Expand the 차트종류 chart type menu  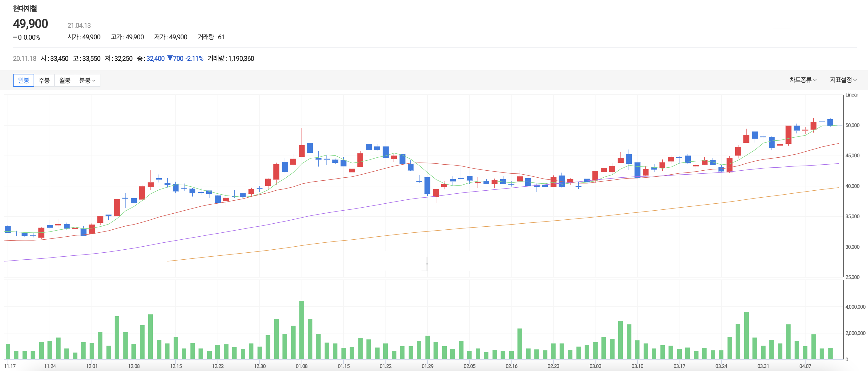point(803,80)
